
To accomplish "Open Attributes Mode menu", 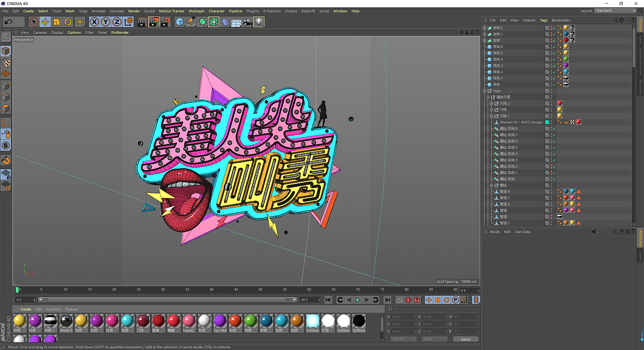I will pos(495,232).
